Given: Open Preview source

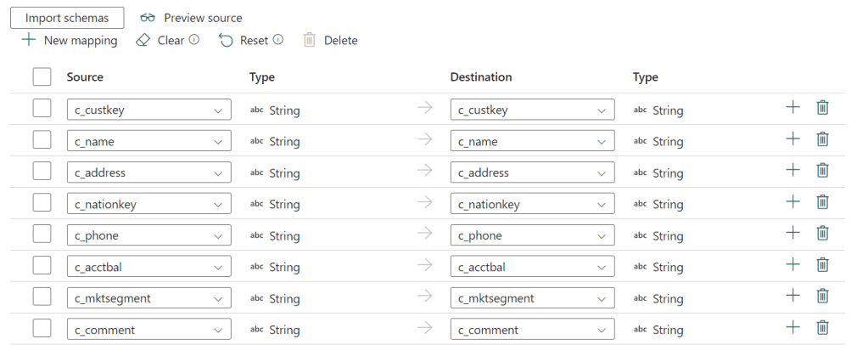Looking at the screenshot, I should tap(192, 18).
